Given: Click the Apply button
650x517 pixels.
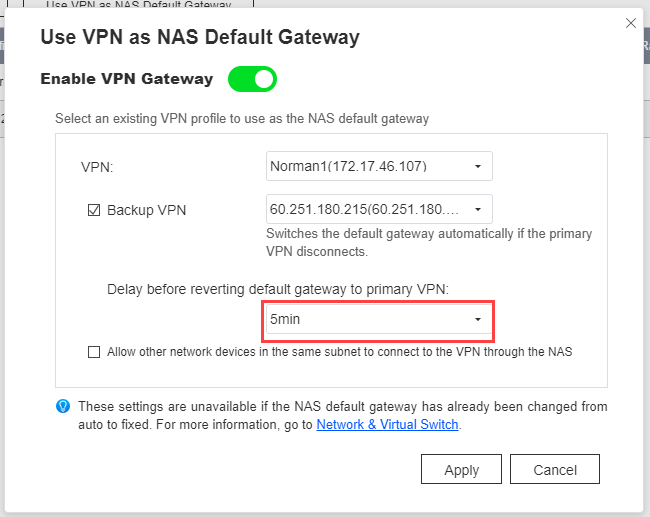Looking at the screenshot, I should click(x=461, y=469).
